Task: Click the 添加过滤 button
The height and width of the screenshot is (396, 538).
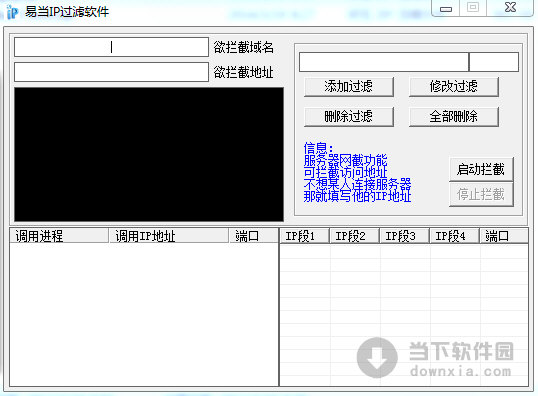Action: [349, 86]
